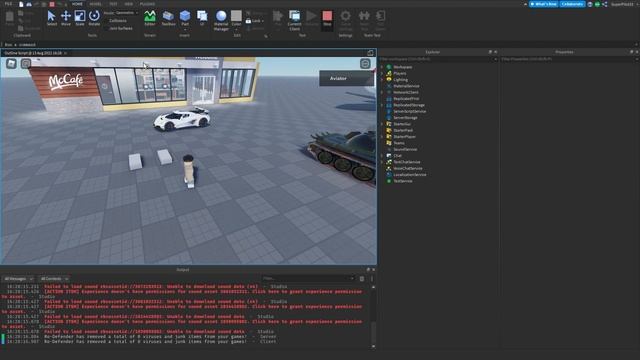This screenshot has height=360, width=640.
Task: Click the Output filter input field
Action: point(308,279)
